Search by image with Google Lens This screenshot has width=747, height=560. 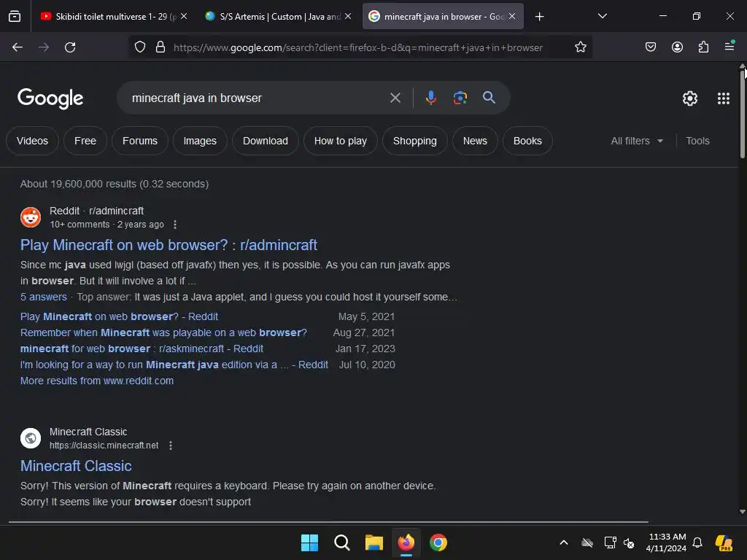[460, 98]
